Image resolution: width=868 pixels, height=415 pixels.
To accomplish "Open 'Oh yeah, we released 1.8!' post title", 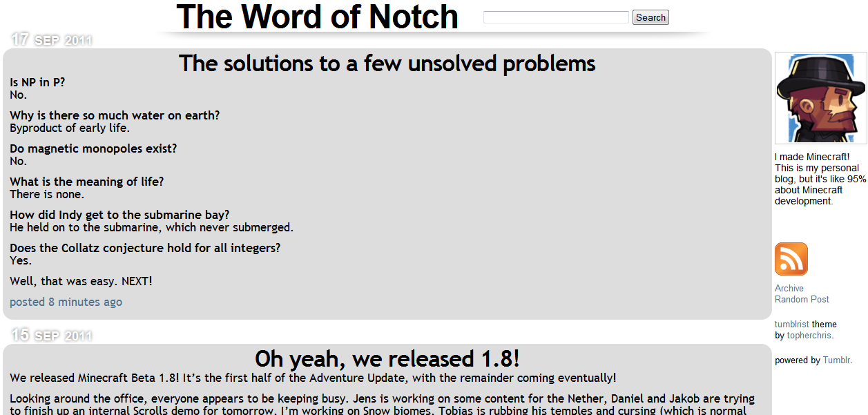I will click(387, 359).
